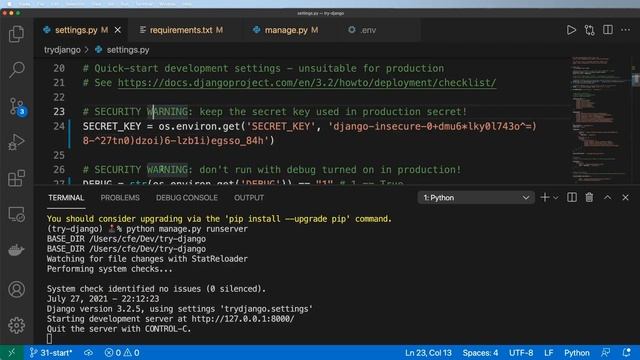Image resolution: width=640 pixels, height=360 pixels.
Task: Open changes compare icon in editor toolbar
Action: point(589,30)
